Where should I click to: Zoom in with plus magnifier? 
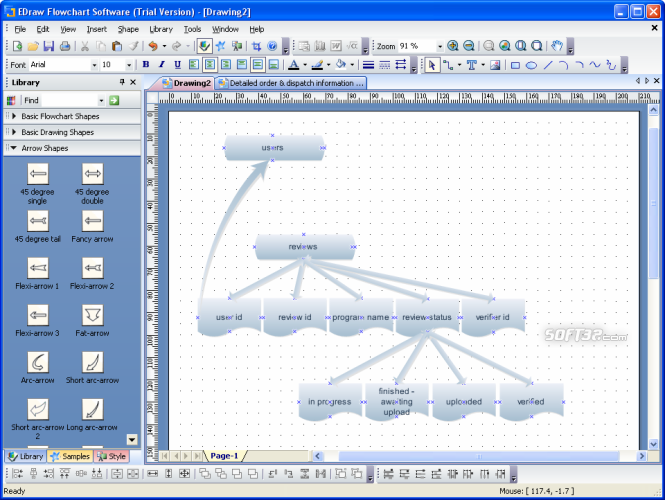(453, 46)
